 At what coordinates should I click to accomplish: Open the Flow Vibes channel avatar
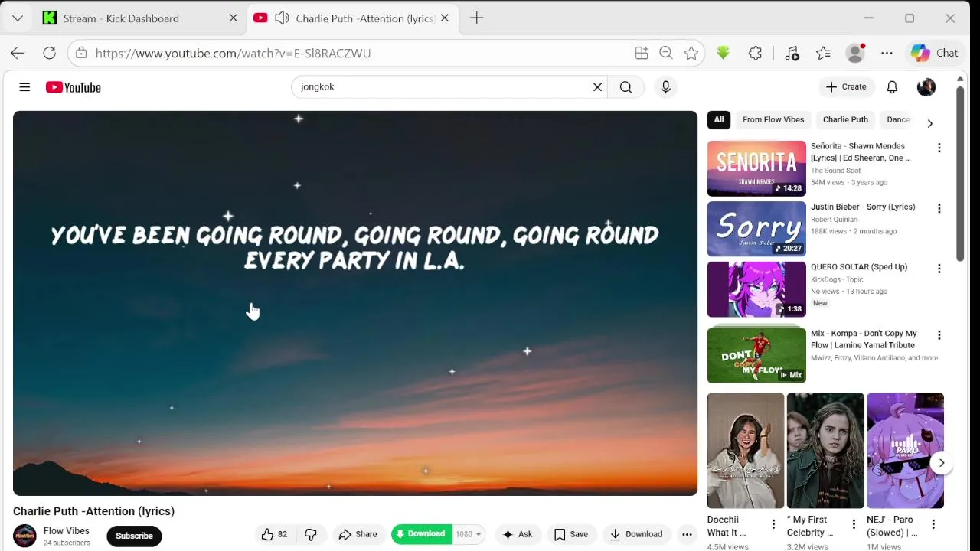coord(24,536)
